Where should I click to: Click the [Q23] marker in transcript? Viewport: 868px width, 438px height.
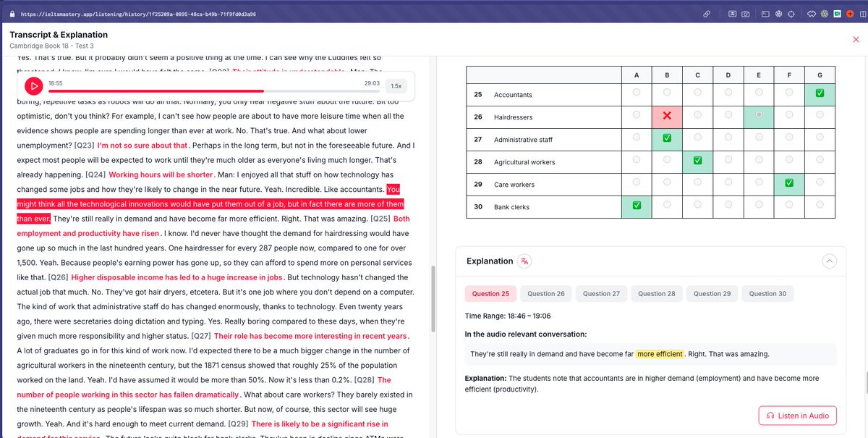[x=85, y=145]
